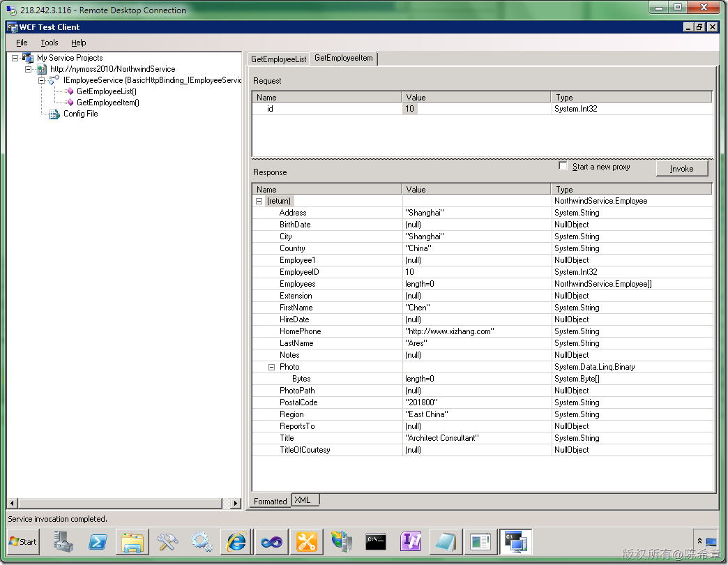The height and width of the screenshot is (565, 728).
Task: Click the Invoke button
Action: [681, 169]
